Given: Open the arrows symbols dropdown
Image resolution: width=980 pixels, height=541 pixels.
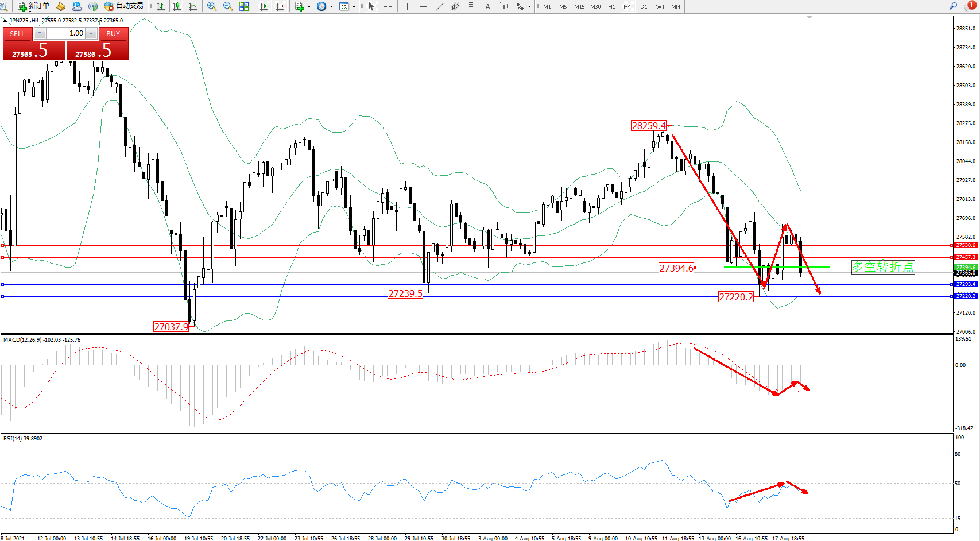Looking at the screenshot, I should pyautogui.click(x=529, y=6).
